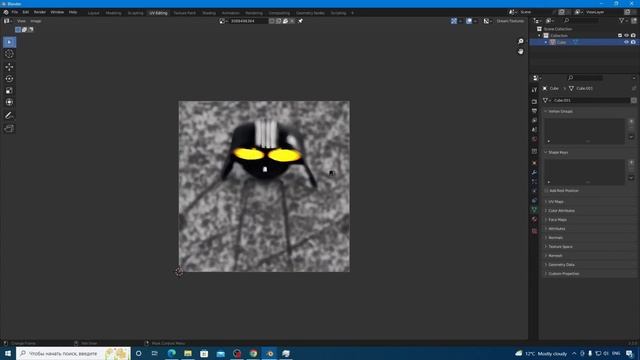640x360 pixels.
Task: Open File Explorer from the taskbar
Action: tap(188, 353)
